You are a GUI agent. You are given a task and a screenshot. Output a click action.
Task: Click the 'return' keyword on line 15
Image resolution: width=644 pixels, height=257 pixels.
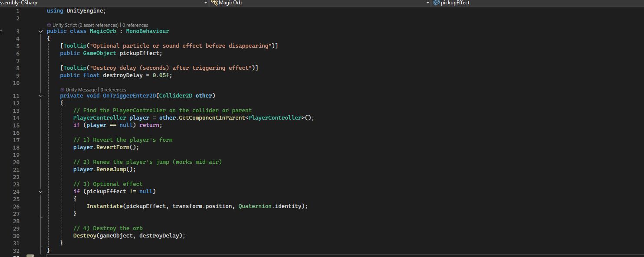pos(149,125)
